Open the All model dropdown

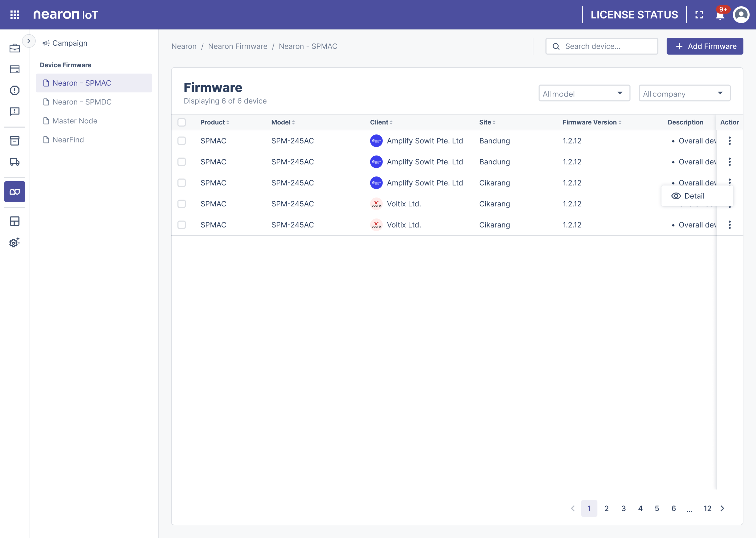click(x=584, y=93)
